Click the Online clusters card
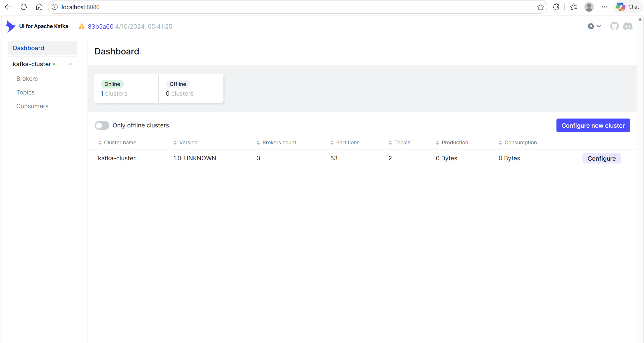This screenshot has height=343, width=644. (x=126, y=88)
